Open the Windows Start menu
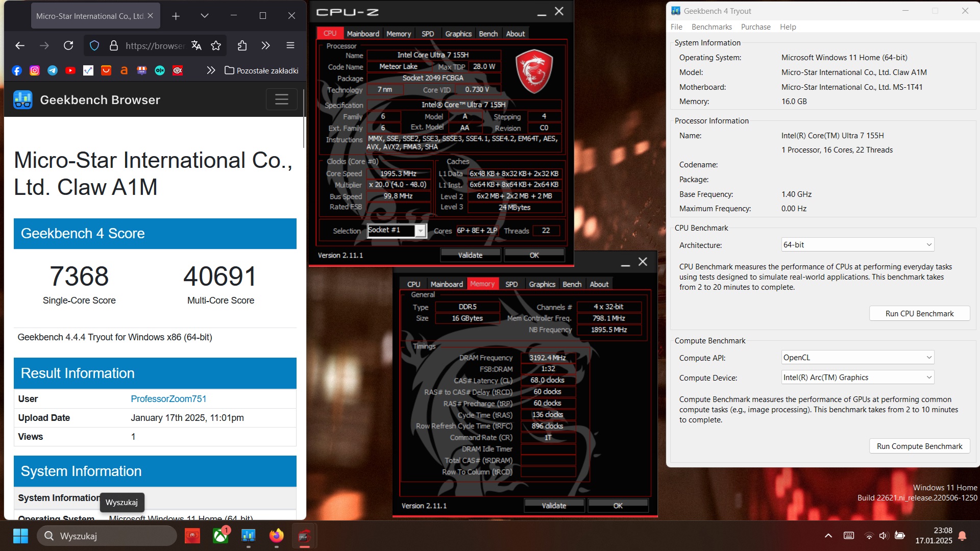 click(20, 536)
